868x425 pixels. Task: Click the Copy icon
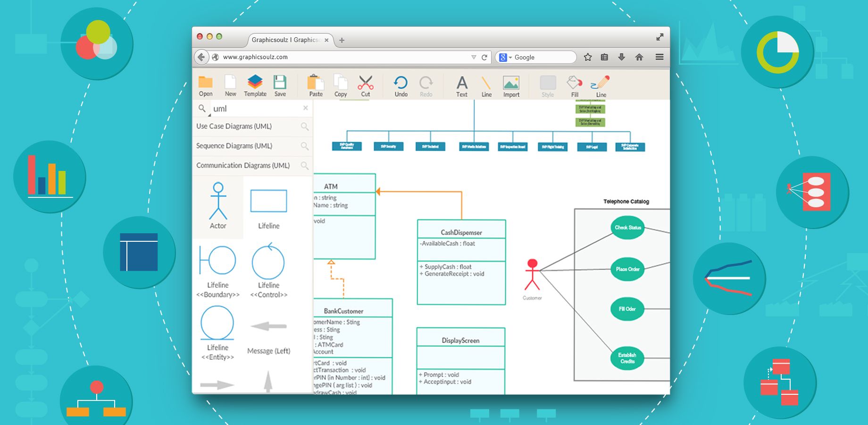341,82
